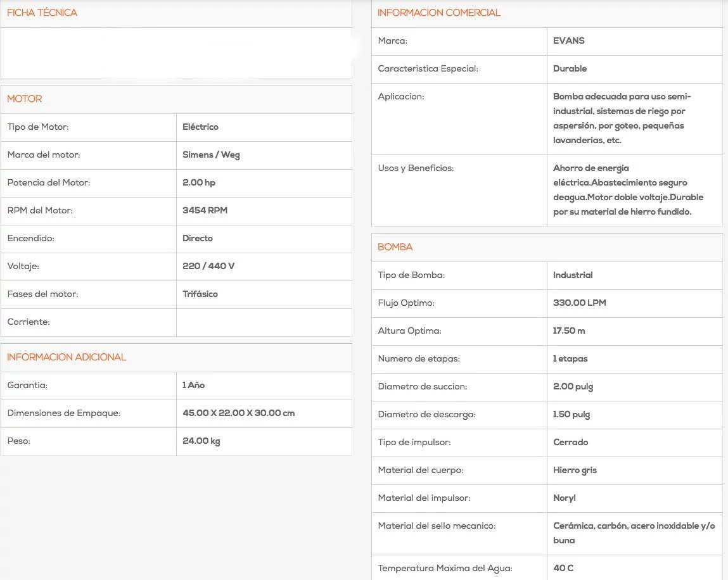Click the 330.00 LPM optimal flow value
Viewport: 728px width, 580px height.
[x=579, y=303]
